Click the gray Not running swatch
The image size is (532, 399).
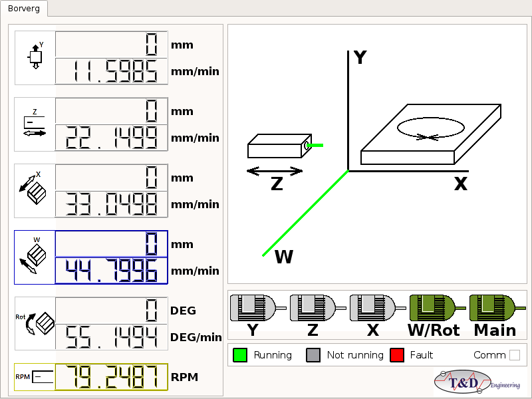[313, 355]
